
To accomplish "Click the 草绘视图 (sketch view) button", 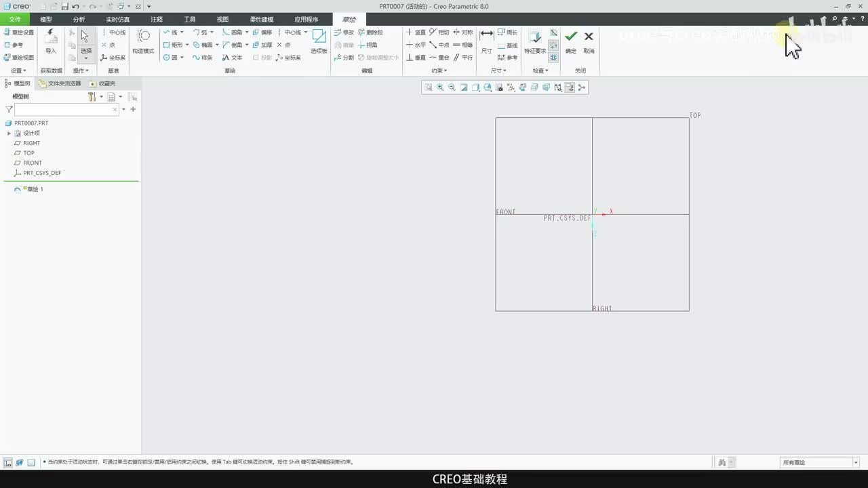I will pos(18,58).
